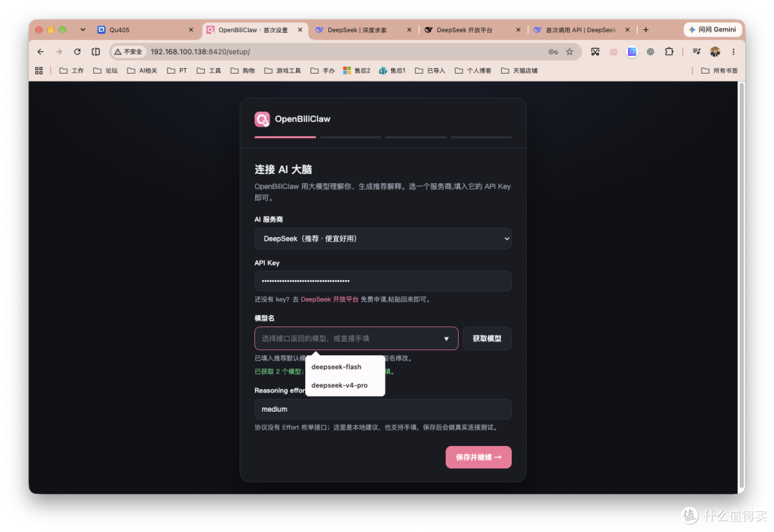Open the saved password key icon
Image resolution: width=774 pixels, height=532 pixels.
coord(553,52)
